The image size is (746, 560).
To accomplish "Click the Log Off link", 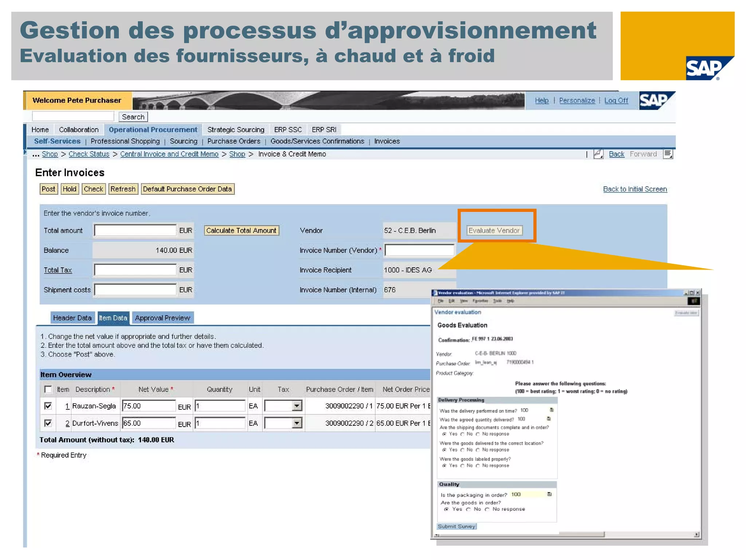I will click(x=616, y=101).
